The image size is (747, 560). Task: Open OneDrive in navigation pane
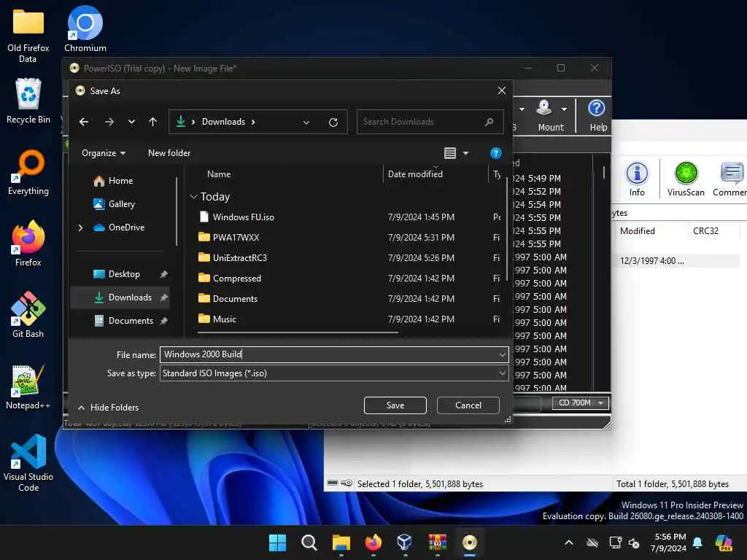click(125, 227)
